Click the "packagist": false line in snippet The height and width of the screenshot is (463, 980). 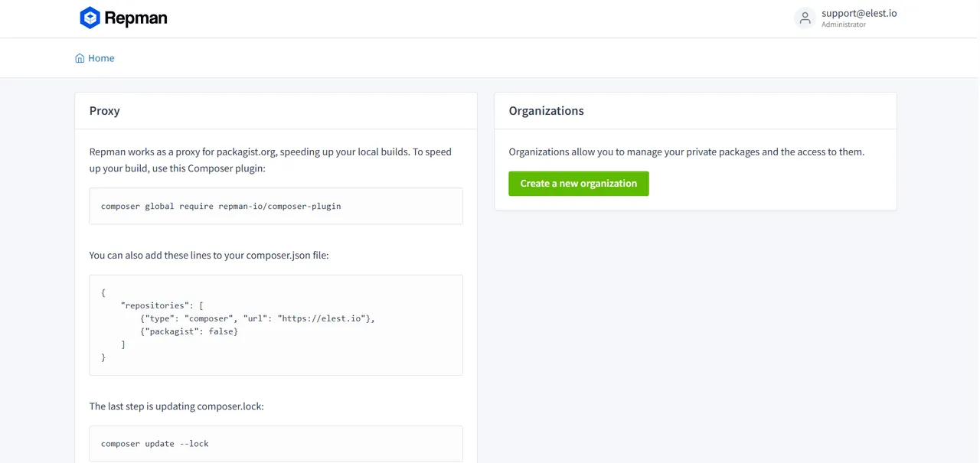pyautogui.click(x=189, y=331)
